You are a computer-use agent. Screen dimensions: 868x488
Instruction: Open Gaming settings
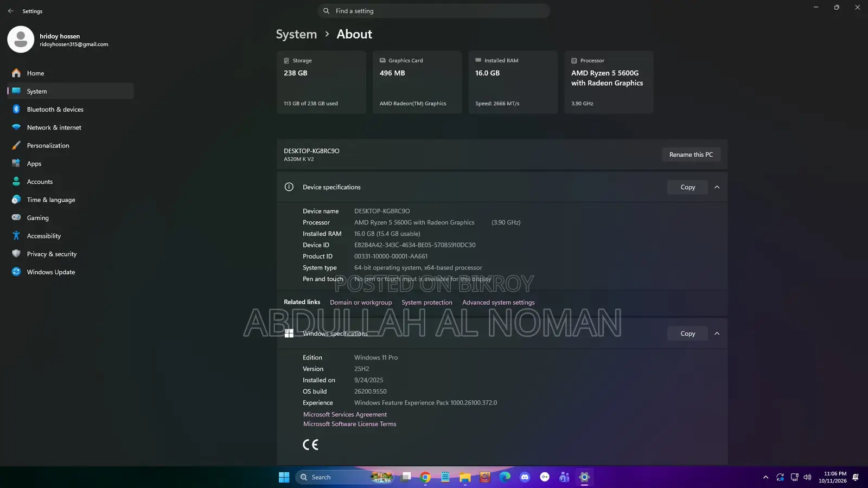pos(71,218)
